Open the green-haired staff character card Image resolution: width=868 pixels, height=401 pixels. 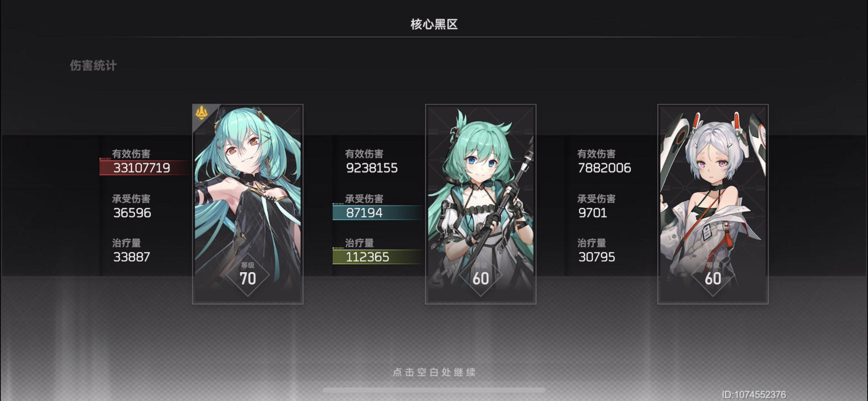tap(480, 204)
